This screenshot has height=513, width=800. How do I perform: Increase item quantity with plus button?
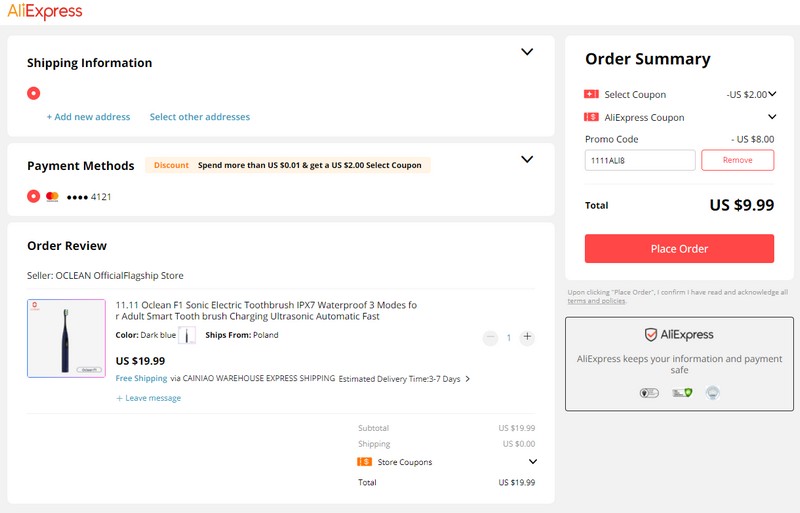click(527, 337)
